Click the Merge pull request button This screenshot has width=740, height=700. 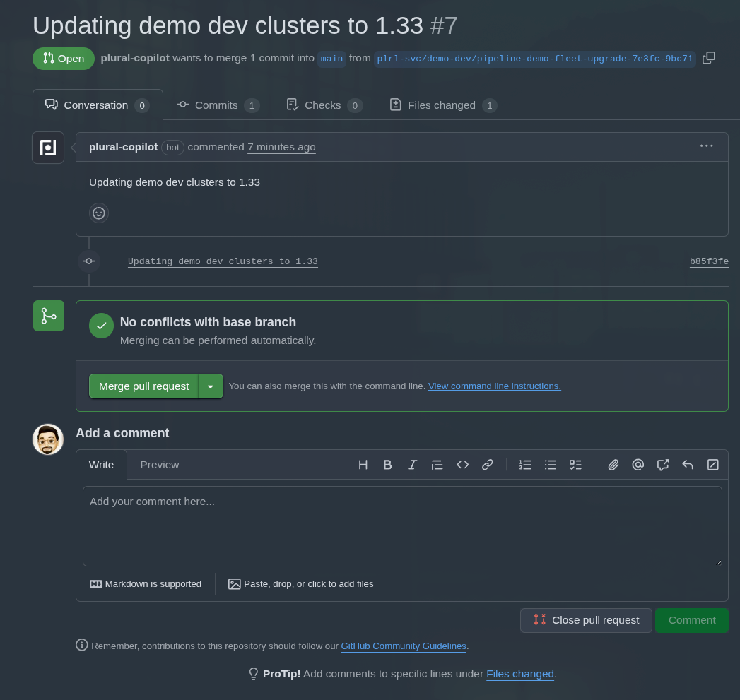pyautogui.click(x=144, y=386)
